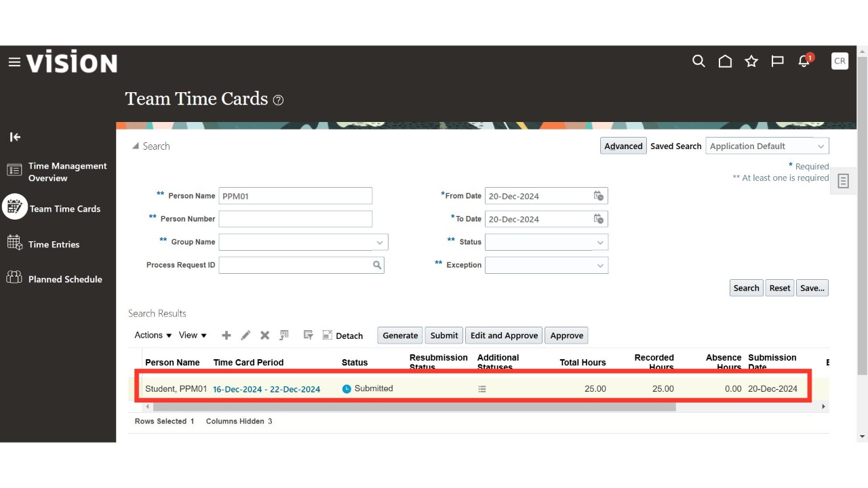Click the help icon beside Team Time Cards
The image size is (868, 488).
278,100
